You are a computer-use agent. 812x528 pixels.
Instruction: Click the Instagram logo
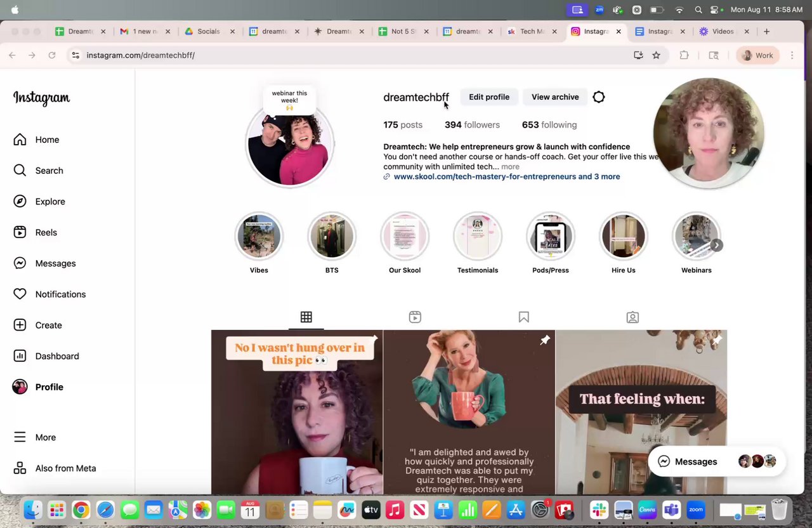pyautogui.click(x=42, y=98)
